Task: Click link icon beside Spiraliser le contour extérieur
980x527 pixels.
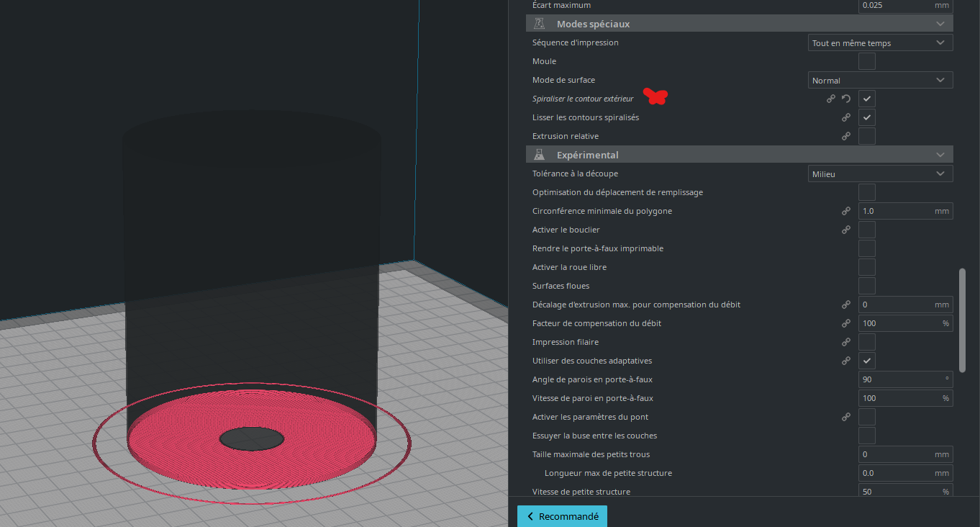Action: coord(831,99)
